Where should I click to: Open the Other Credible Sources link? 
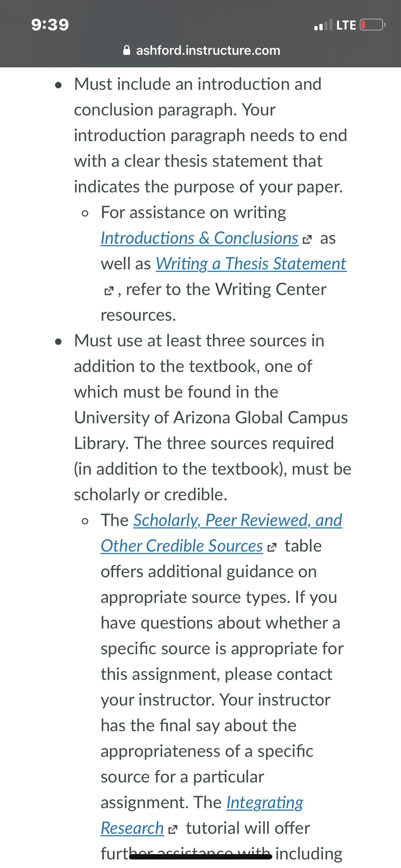182,546
